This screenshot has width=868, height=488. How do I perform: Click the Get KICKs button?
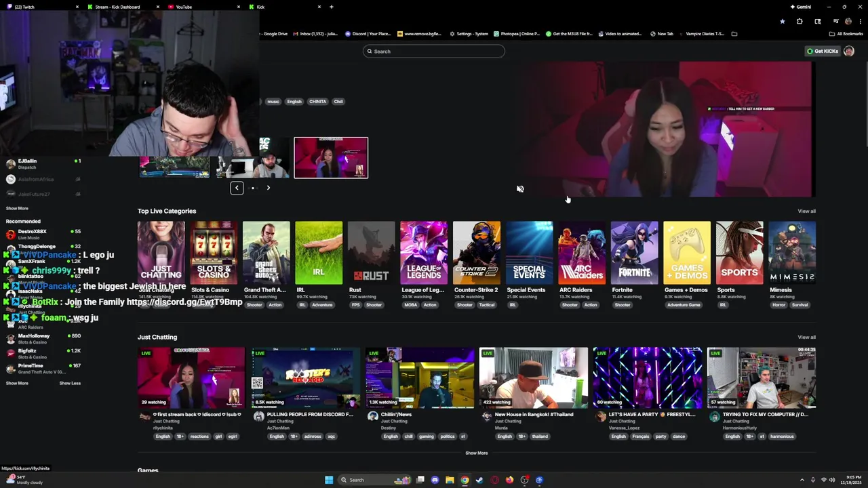click(823, 51)
